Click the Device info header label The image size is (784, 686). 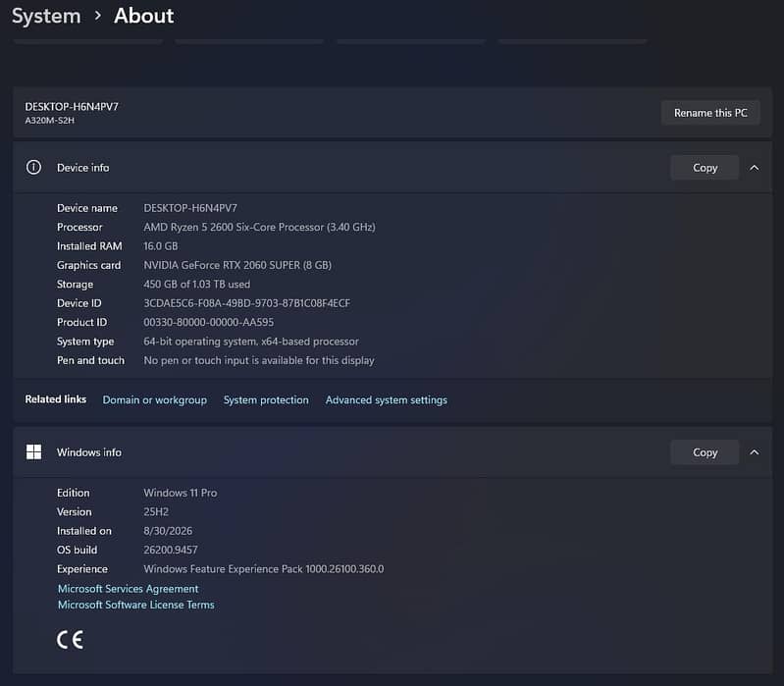(x=83, y=168)
